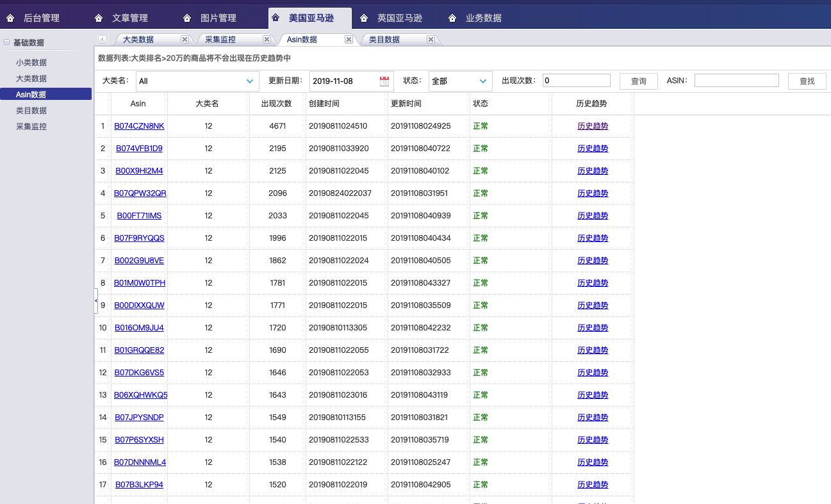
Task: Open ASIN link B07QPW32QR
Action: (x=140, y=193)
